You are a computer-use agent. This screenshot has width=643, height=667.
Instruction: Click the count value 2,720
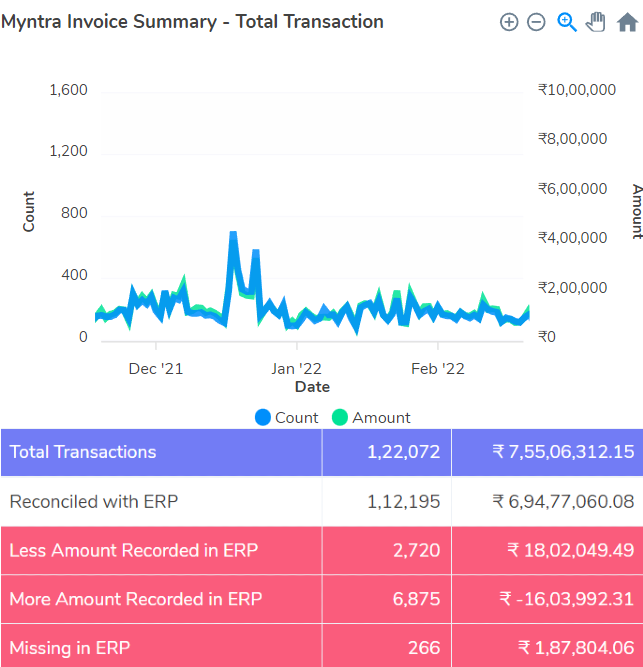pos(416,550)
